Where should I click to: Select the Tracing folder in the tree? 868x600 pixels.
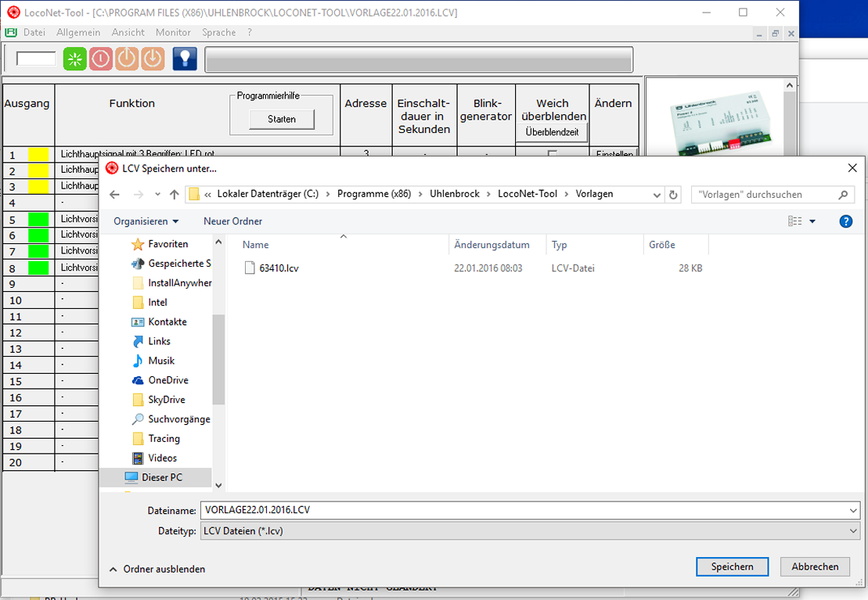156,438
